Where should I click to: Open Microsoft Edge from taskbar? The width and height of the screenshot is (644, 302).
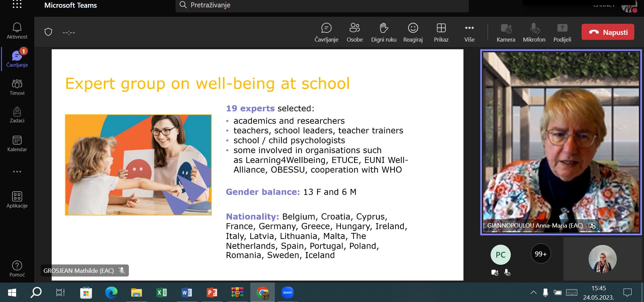tap(111, 293)
